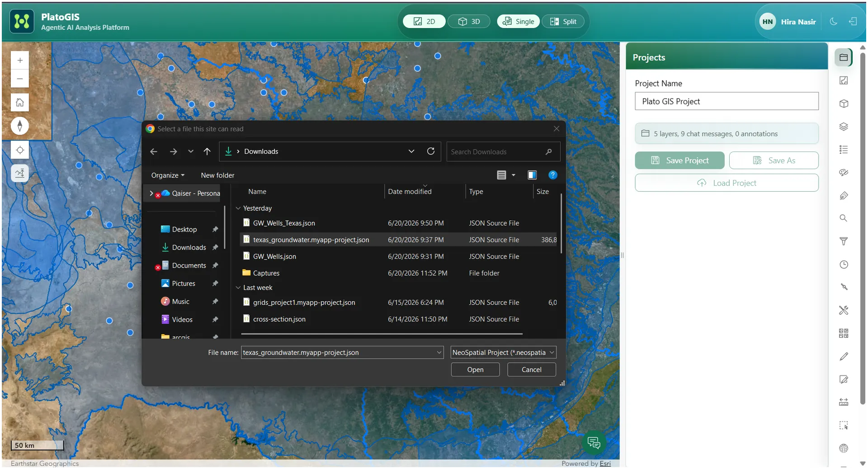
Task: Open the file name combo box dropdown
Action: [x=439, y=352]
